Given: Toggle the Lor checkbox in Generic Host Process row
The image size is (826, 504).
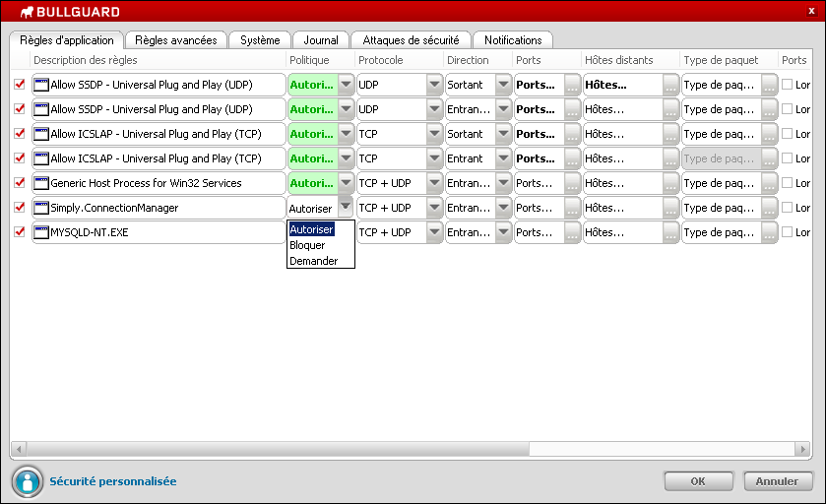Looking at the screenshot, I should (x=787, y=182).
